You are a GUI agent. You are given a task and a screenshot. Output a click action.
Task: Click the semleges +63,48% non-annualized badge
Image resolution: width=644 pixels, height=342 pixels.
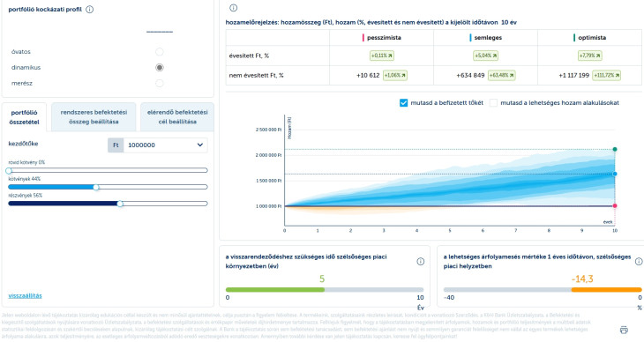click(x=501, y=75)
